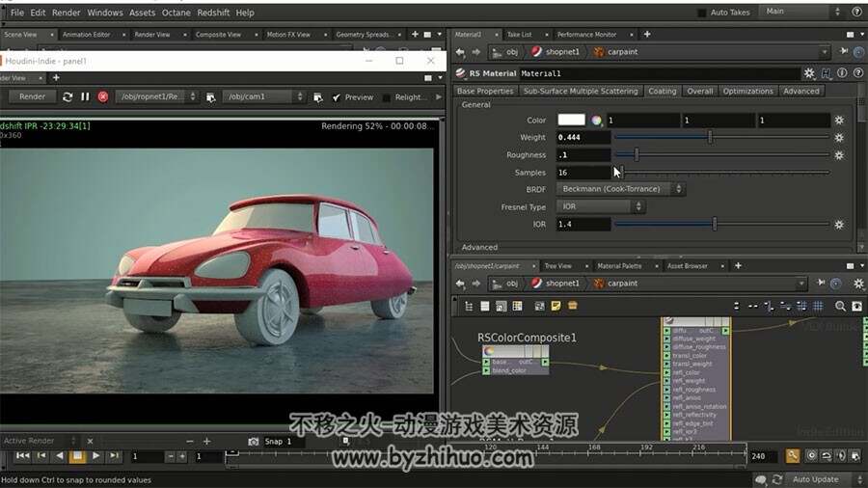Switch to the Coating tab
This screenshot has width=868, height=488.
pyautogui.click(x=662, y=91)
